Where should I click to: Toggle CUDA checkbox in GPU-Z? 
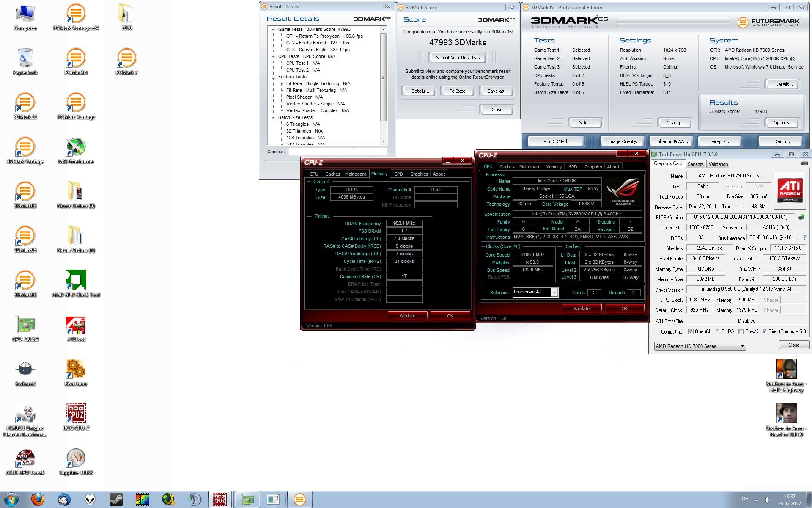click(717, 331)
